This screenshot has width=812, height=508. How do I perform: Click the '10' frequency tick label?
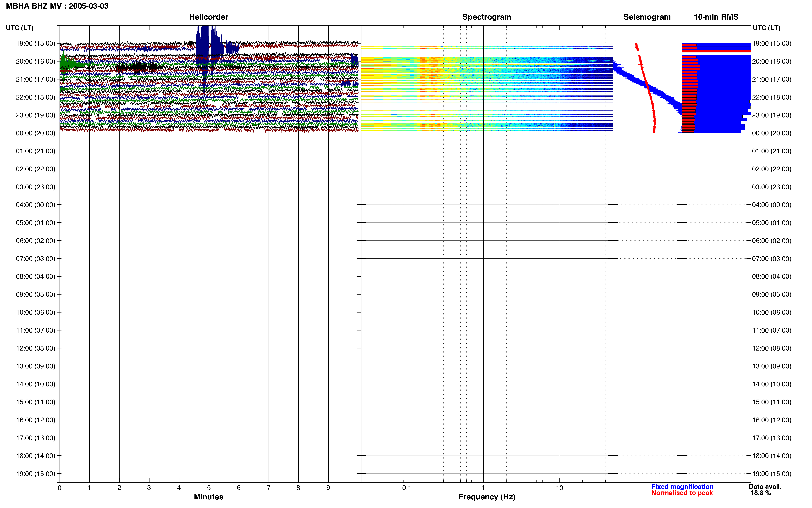(559, 487)
